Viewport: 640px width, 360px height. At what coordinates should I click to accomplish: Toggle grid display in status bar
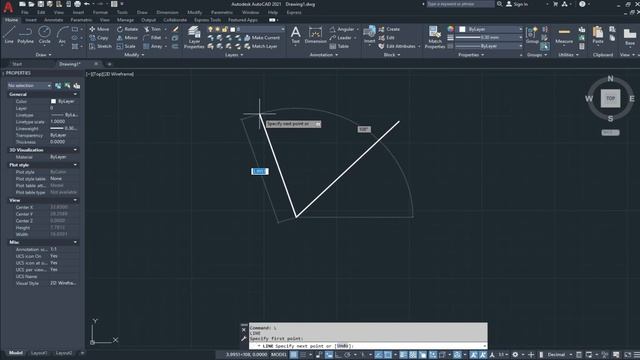(293, 355)
